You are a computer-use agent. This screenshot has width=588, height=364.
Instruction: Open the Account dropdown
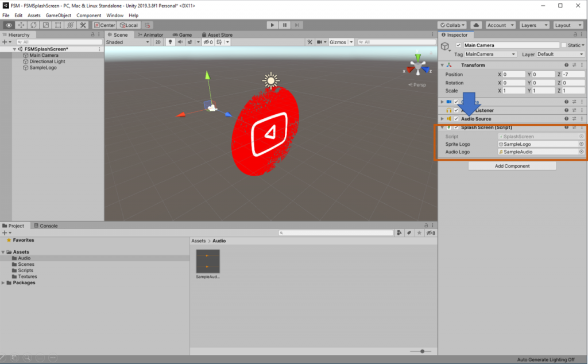pyautogui.click(x=500, y=25)
